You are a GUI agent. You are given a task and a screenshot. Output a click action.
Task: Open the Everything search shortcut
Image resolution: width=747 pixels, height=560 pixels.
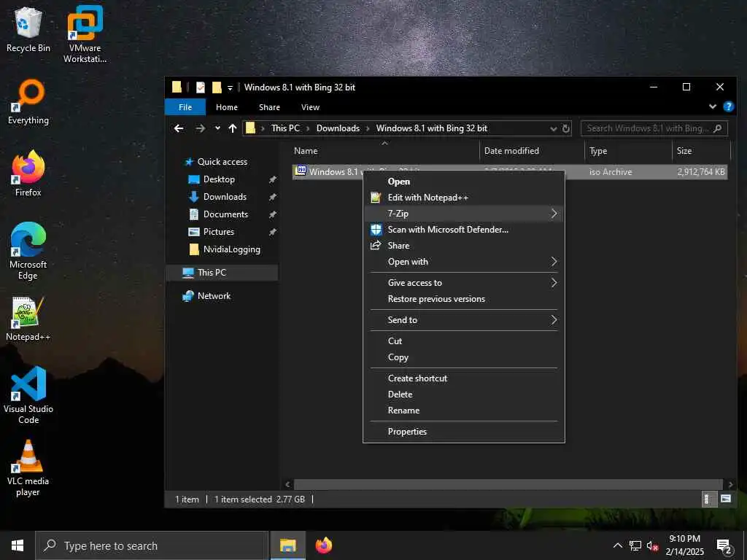click(x=28, y=102)
